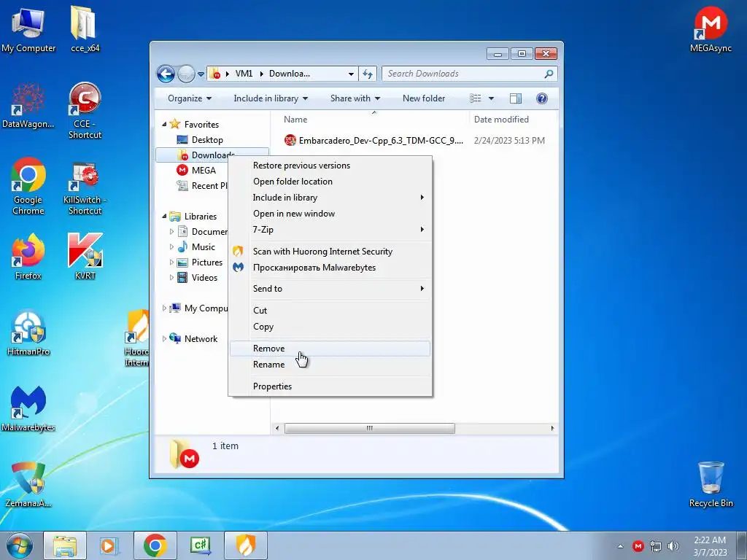Open address bar history dropdown

tap(351, 74)
